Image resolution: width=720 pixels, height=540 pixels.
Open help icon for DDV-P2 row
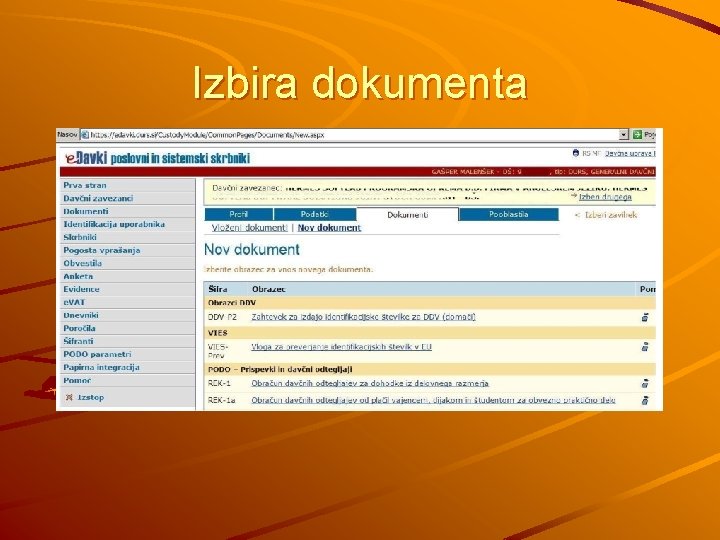tap(645, 317)
